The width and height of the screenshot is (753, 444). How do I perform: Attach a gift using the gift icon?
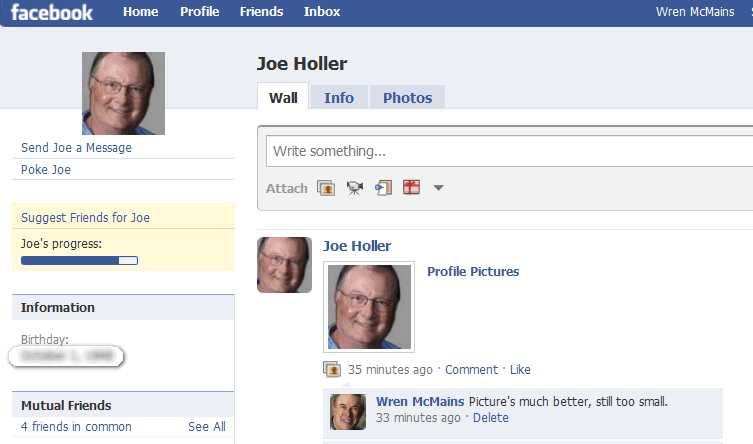412,187
